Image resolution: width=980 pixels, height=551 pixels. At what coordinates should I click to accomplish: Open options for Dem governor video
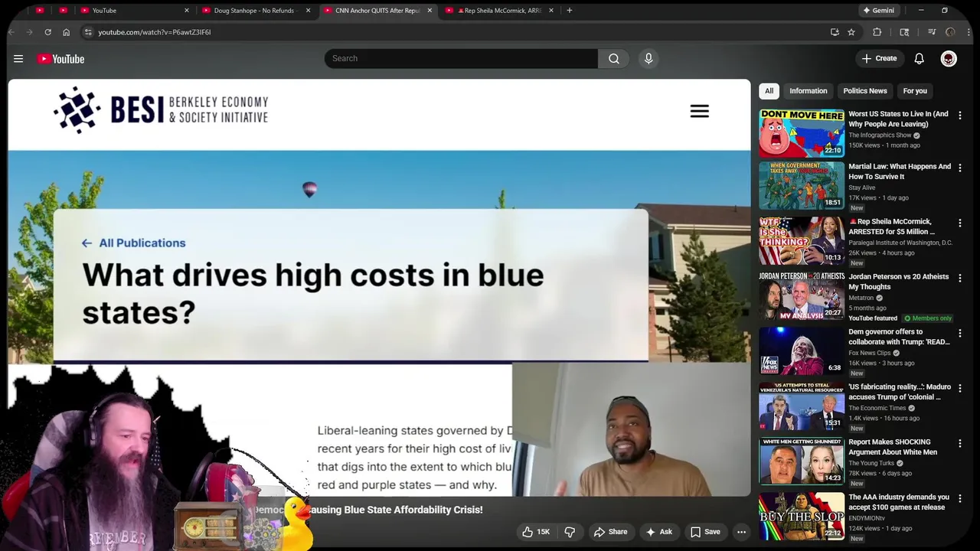click(x=960, y=333)
